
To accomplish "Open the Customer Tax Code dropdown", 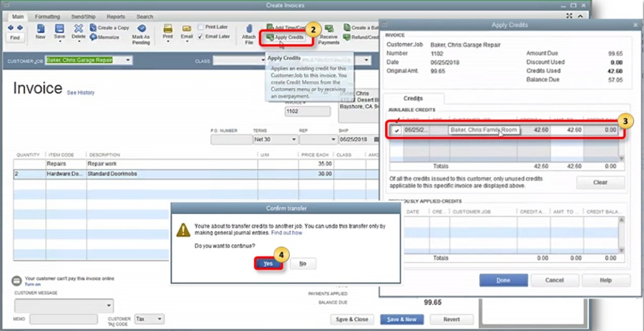I will point(160,319).
